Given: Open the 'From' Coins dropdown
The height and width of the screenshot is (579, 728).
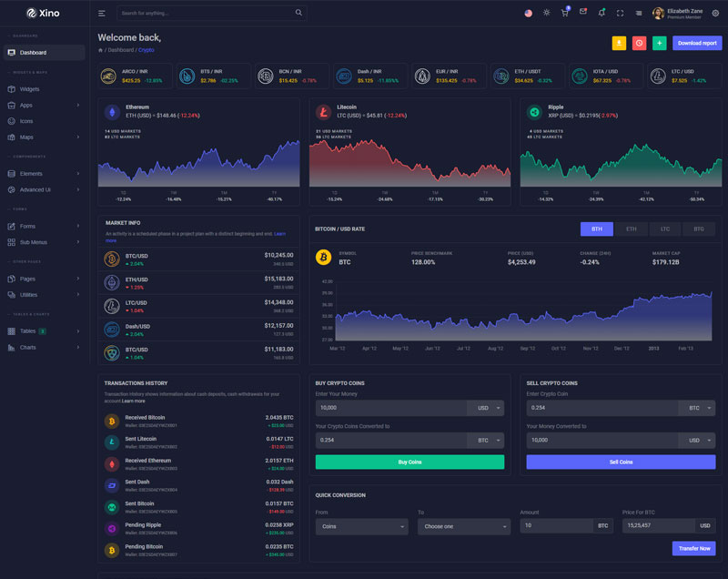Looking at the screenshot, I should pyautogui.click(x=361, y=526).
